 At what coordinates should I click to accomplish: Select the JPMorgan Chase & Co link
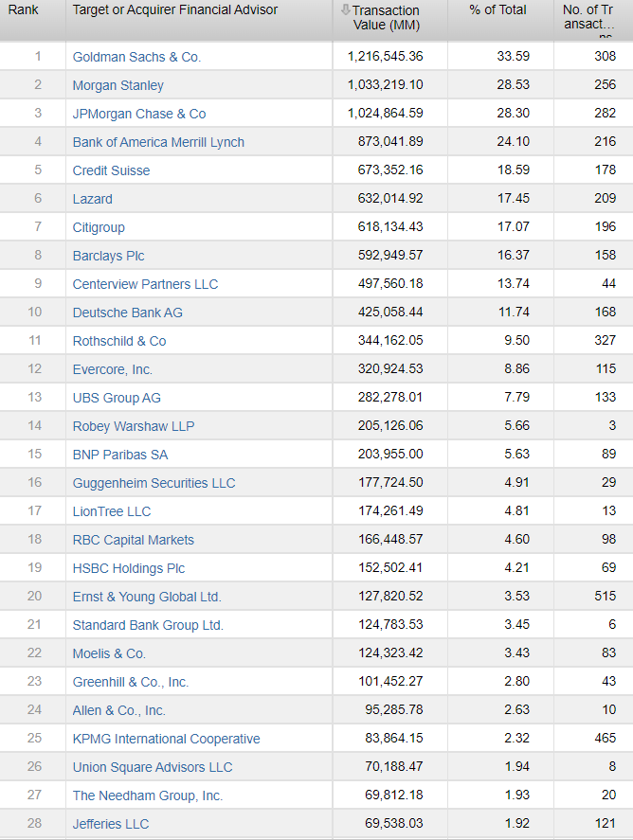pos(138,114)
